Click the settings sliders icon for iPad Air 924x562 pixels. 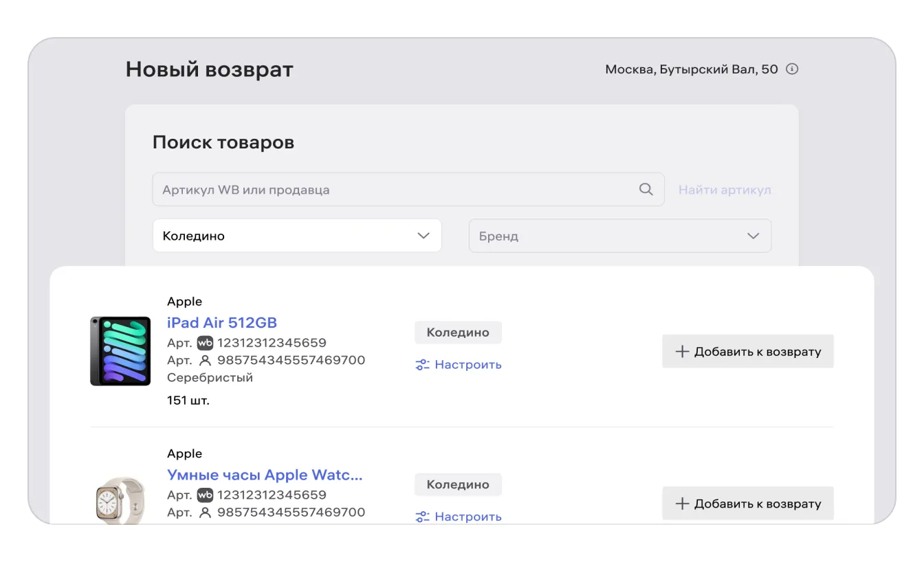(x=422, y=365)
